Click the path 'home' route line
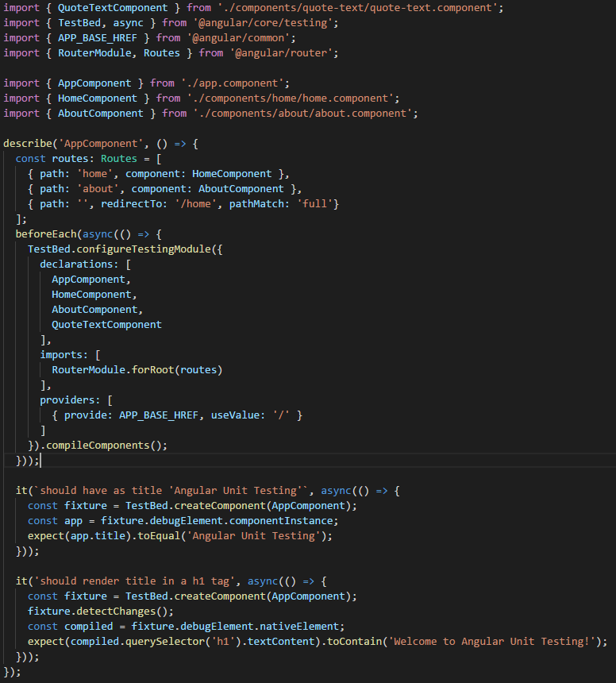The image size is (616, 683). tap(159, 174)
